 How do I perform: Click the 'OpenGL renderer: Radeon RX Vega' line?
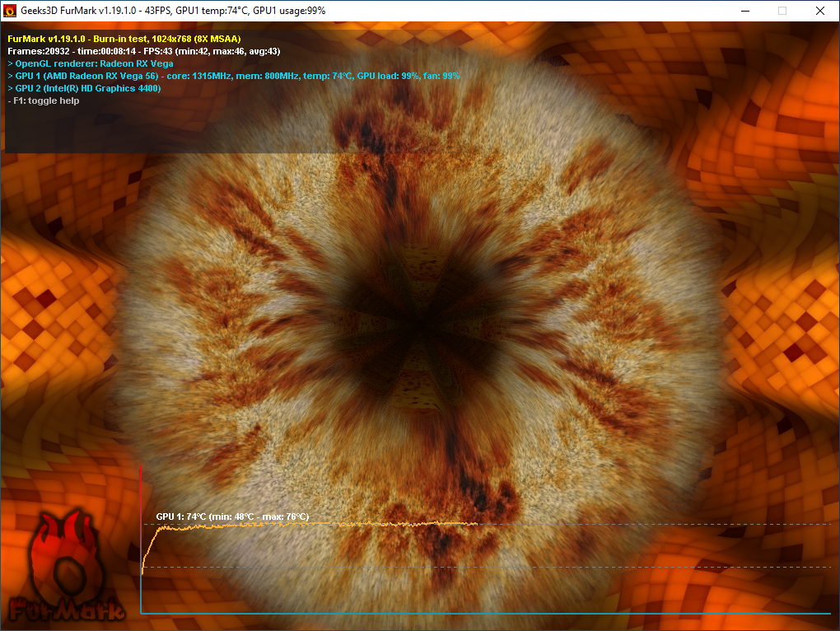pos(91,63)
